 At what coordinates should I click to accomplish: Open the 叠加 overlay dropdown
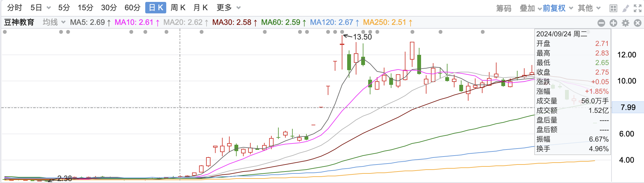[x=531, y=8]
